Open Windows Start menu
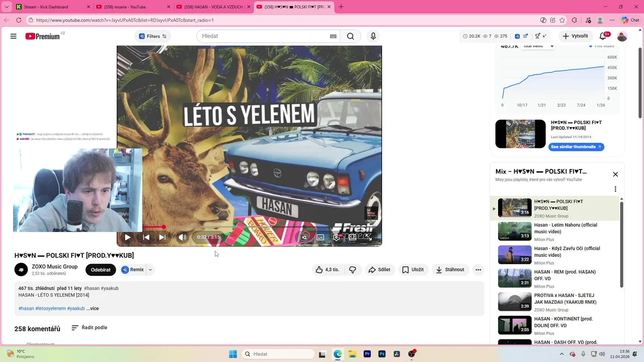Screen dimensions: 644x362 [233, 354]
